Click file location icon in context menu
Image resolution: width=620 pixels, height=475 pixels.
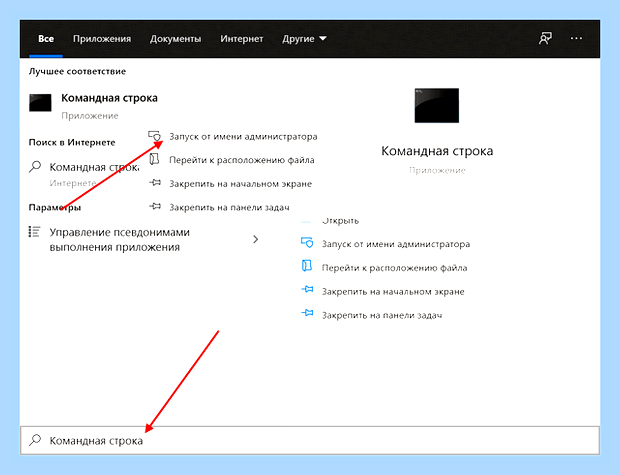[154, 159]
